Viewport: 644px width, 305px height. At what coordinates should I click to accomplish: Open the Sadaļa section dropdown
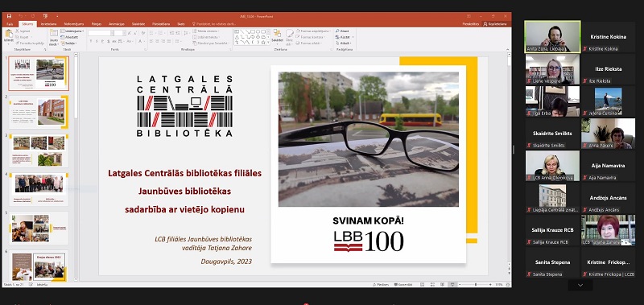pyautogui.click(x=69, y=43)
